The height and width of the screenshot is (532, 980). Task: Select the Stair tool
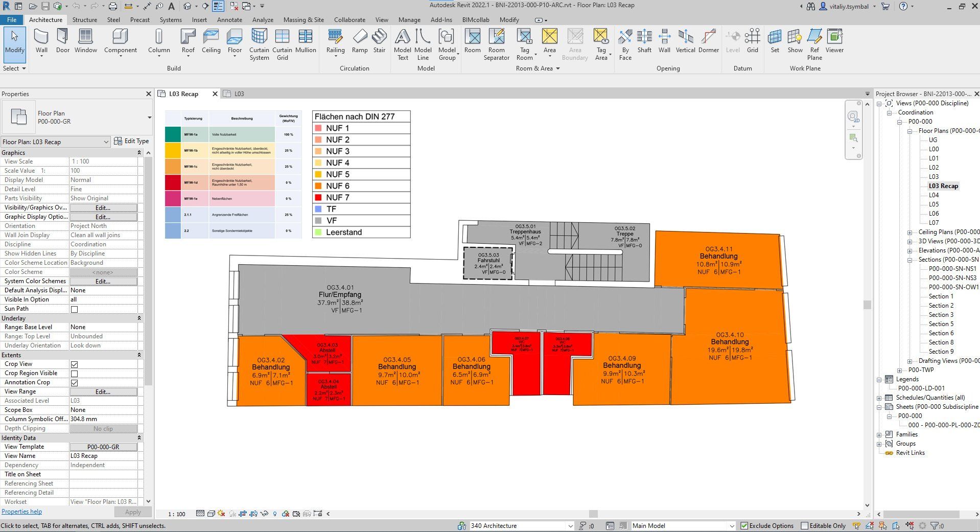379,41
